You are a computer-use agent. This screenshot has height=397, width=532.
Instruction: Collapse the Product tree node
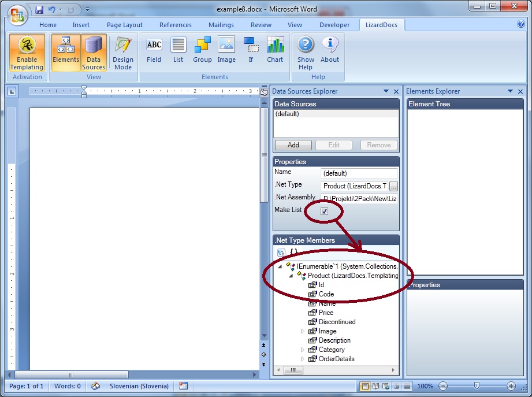coord(291,276)
